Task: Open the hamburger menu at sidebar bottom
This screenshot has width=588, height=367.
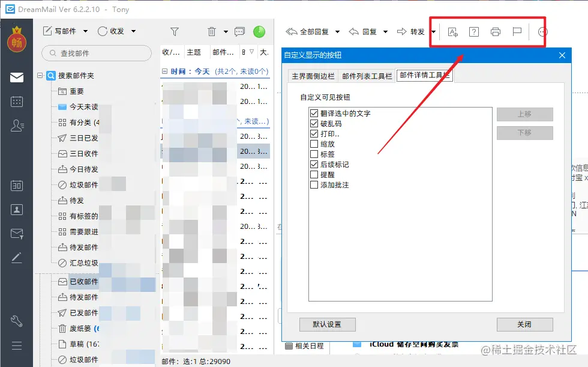Action: tap(17, 345)
